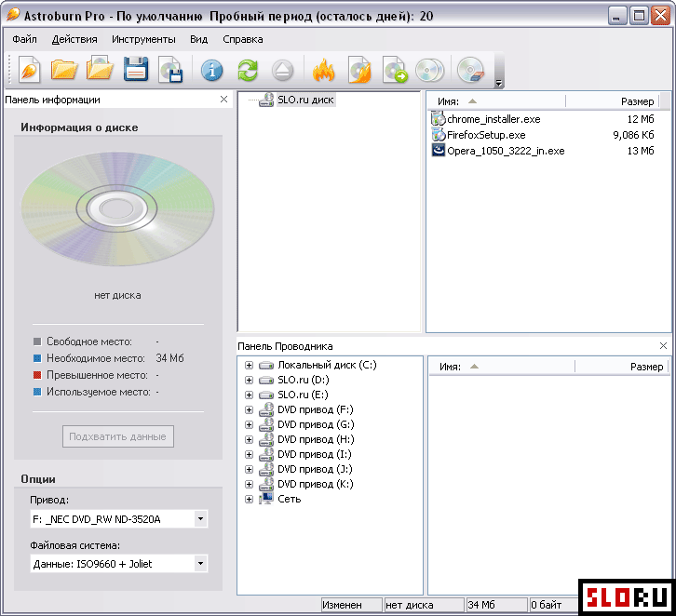Click the burn image disc-with-flame icon
Screen dimensions: 676x616
coord(359,70)
